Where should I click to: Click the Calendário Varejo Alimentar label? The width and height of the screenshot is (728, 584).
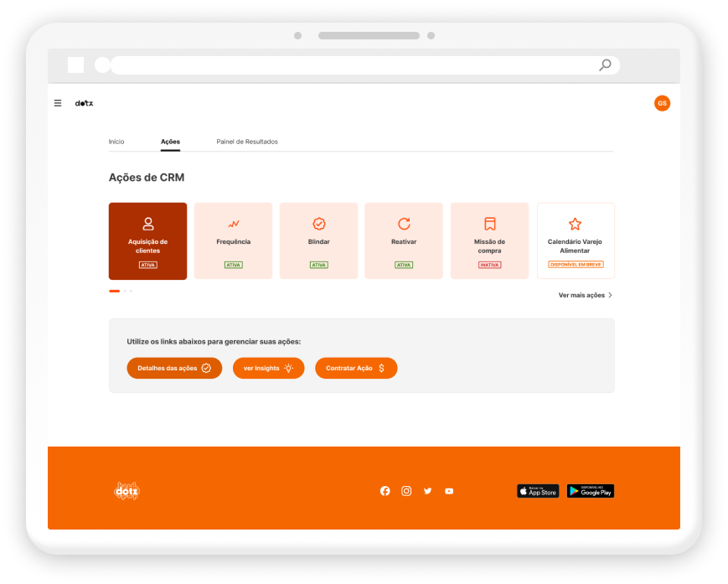(x=575, y=246)
